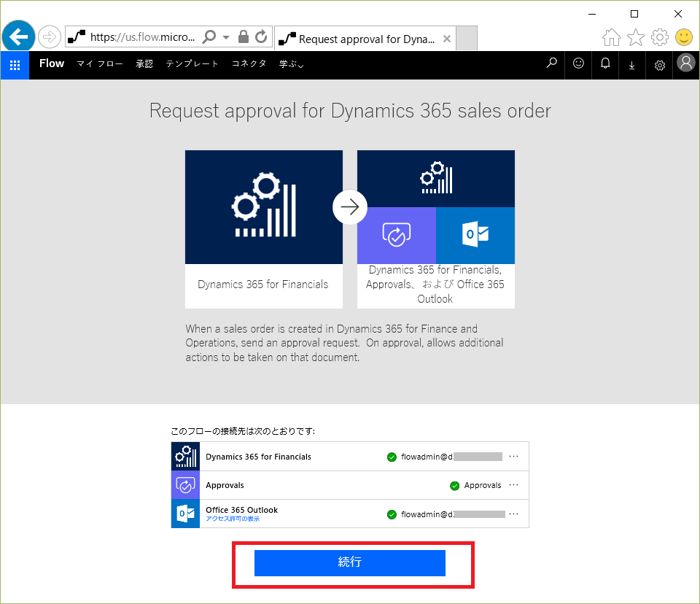Open options ellipsis for Office 365 Outlook
Screen dimensions: 700x604
[514, 514]
